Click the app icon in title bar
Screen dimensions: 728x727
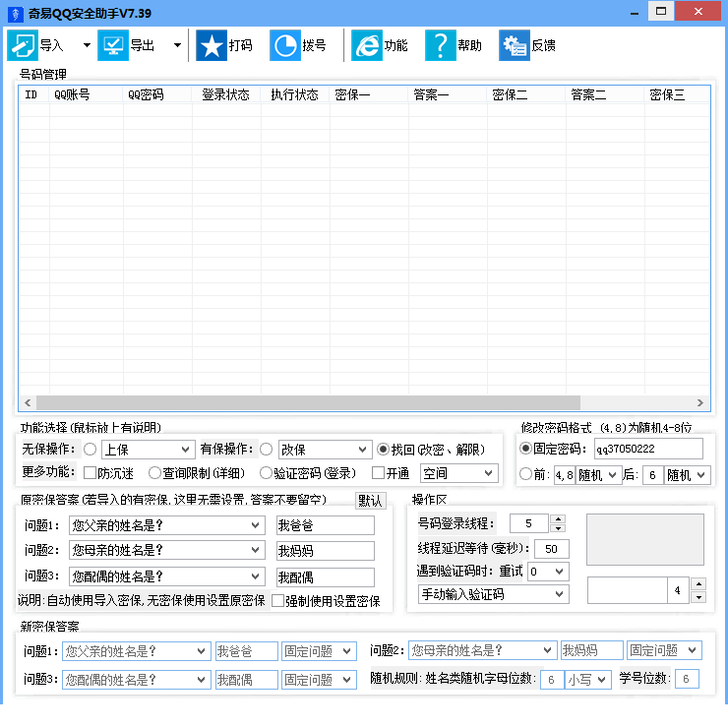[x=16, y=14]
